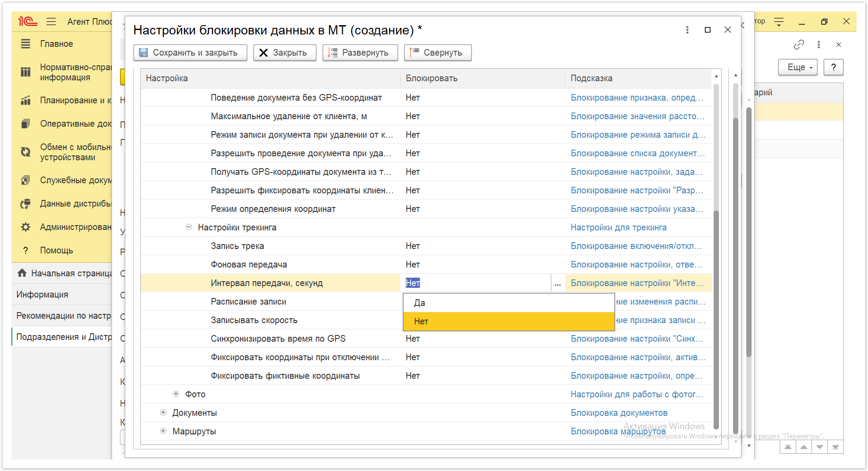This screenshot has height=471, width=868.
Task: Open the dialog's three-dot more menu
Action: pos(687,30)
